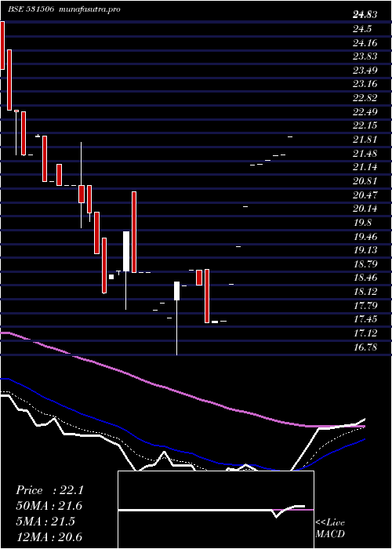
Task: Click the 24.5 price axis label
Action: [362, 29]
